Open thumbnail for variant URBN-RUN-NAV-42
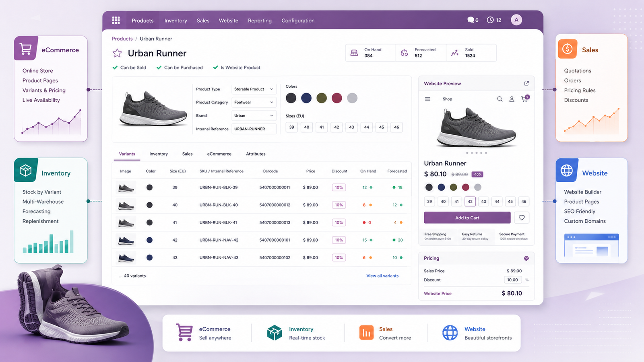 coord(126,240)
